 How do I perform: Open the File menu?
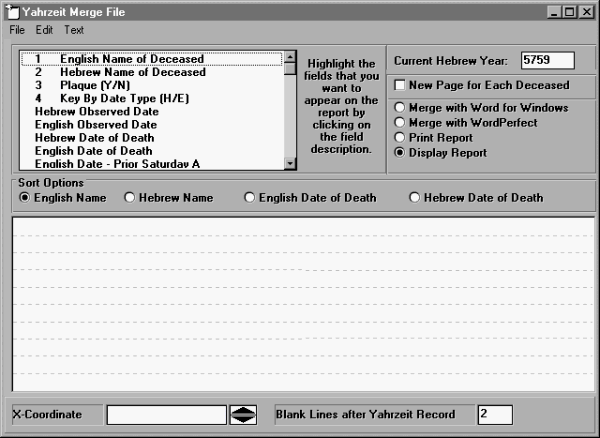17,30
